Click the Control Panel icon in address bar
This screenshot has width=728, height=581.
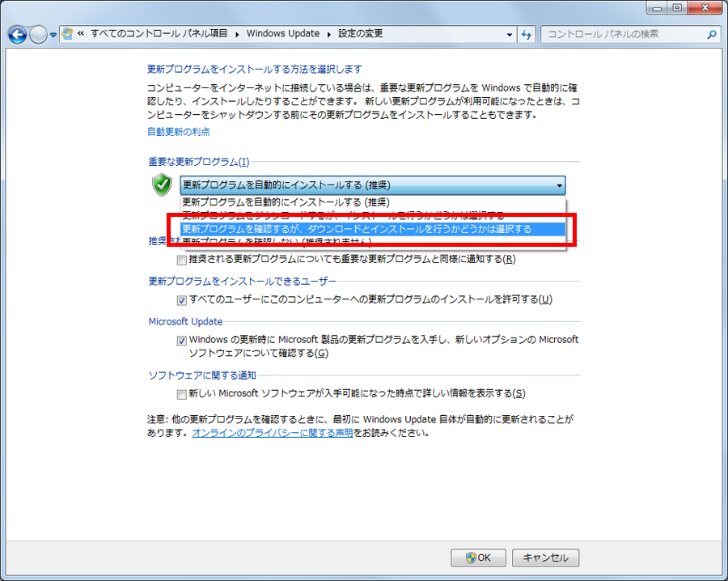click(x=68, y=33)
